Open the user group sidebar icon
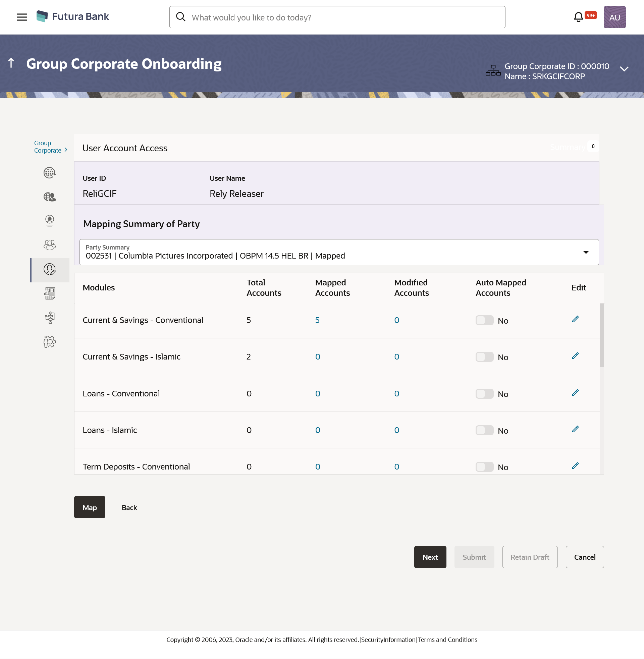This screenshot has height=659, width=644. click(49, 245)
